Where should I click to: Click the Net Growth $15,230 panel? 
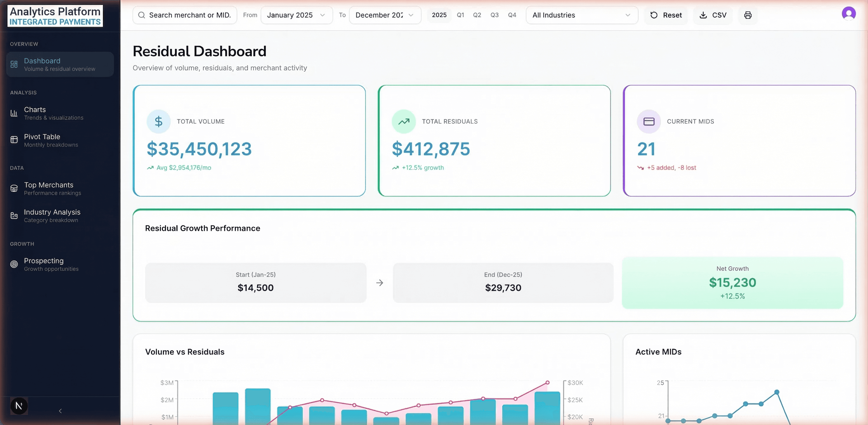pos(733,283)
